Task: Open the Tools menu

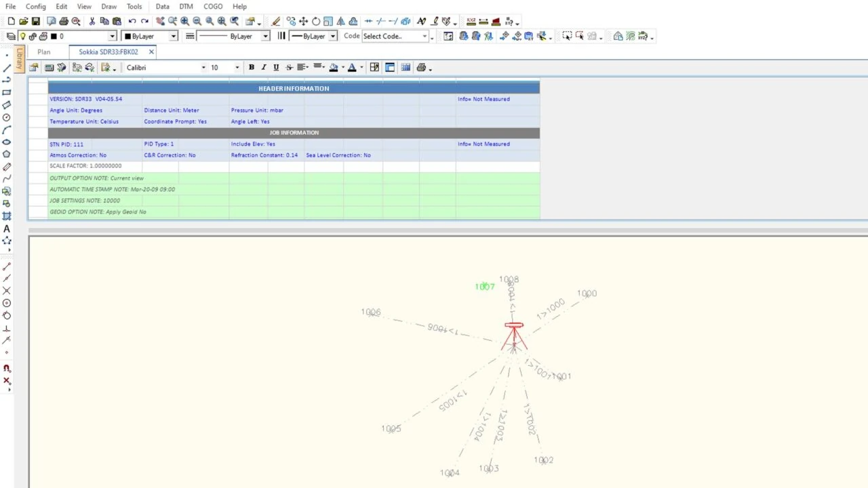Action: pyautogui.click(x=134, y=6)
